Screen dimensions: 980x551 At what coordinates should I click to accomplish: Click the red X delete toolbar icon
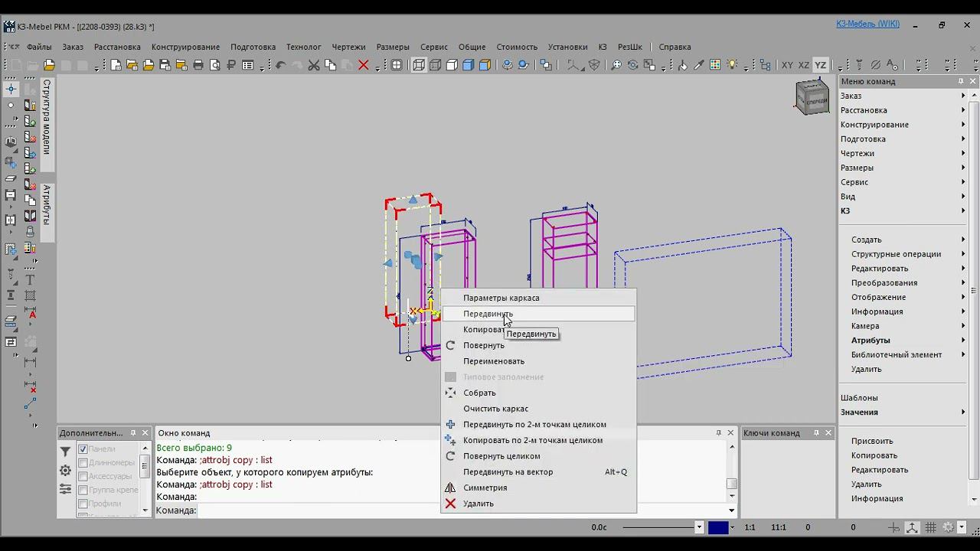364,65
